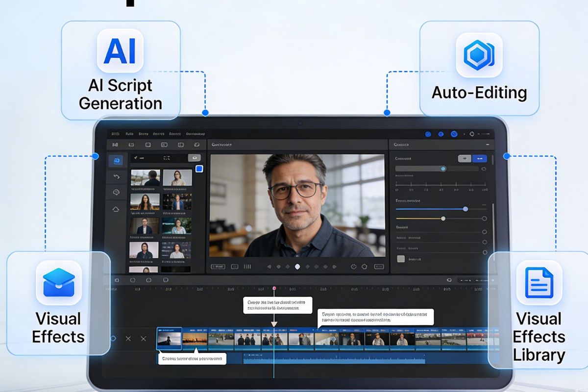This screenshot has width=588, height=392.
Task: Toggle the eye visibility button above media thumbnails
Action: click(195, 158)
